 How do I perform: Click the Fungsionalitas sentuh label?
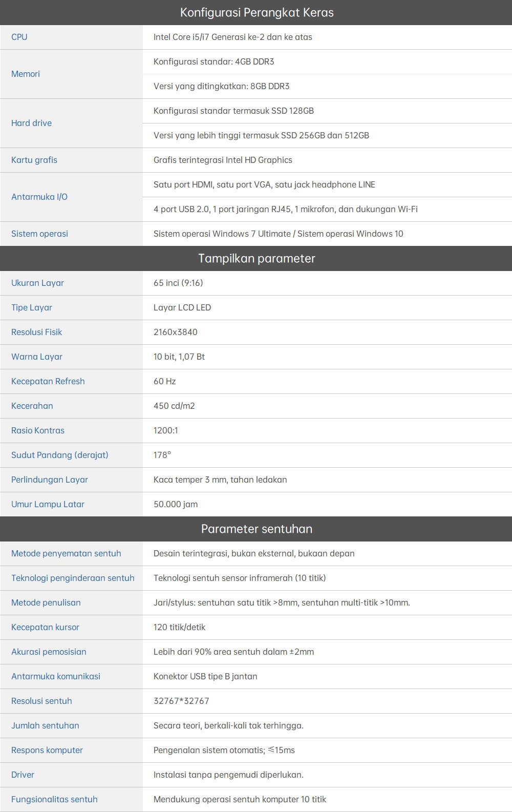pyautogui.click(x=54, y=799)
